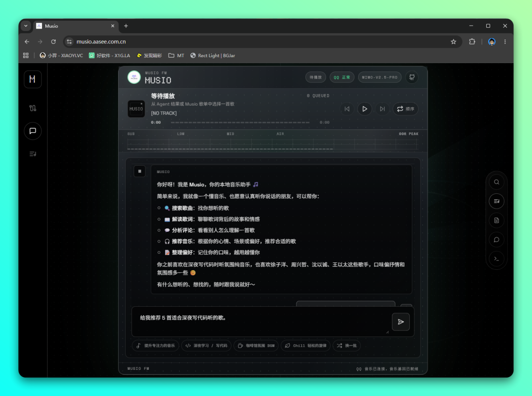Open the playlist icon in right floating toolbar
532x396 pixels.
[x=497, y=201]
